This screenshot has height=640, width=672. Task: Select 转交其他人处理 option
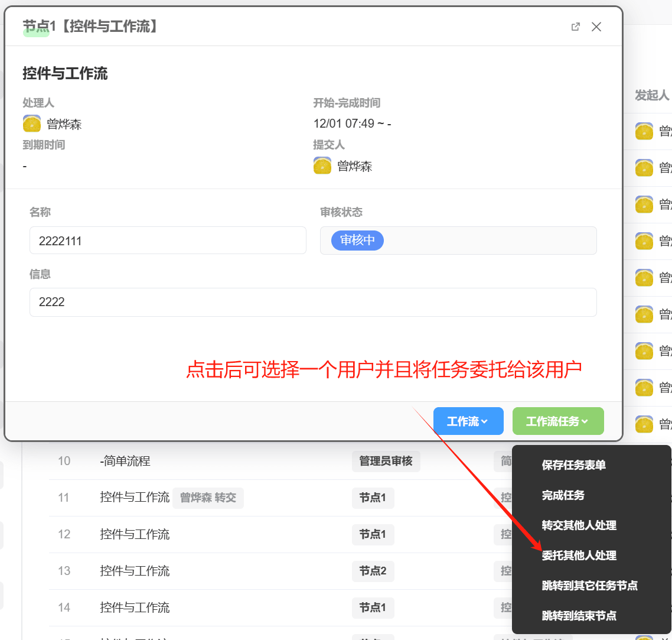click(x=579, y=525)
